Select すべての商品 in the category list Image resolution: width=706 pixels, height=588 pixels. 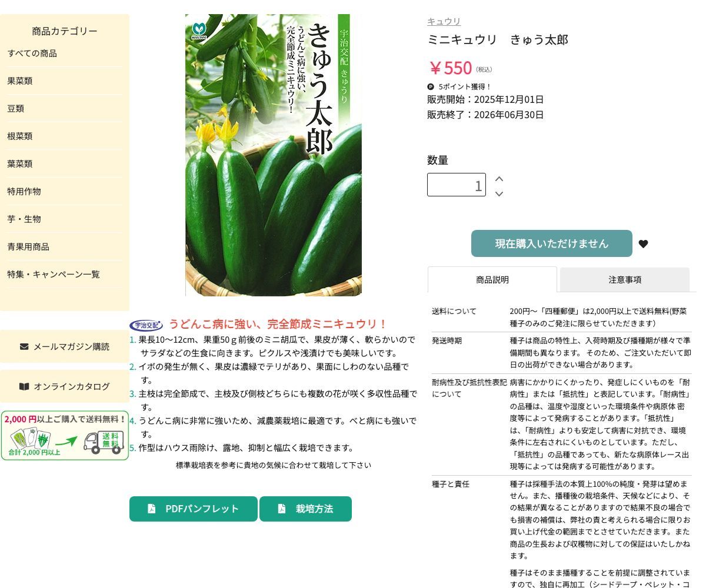[x=32, y=54]
